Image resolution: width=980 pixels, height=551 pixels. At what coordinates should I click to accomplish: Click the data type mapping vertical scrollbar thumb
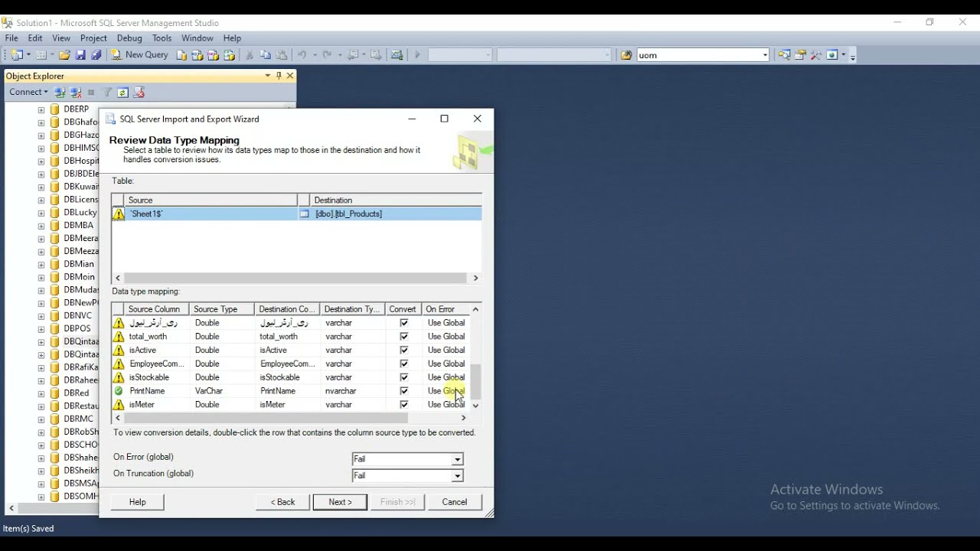coord(475,381)
